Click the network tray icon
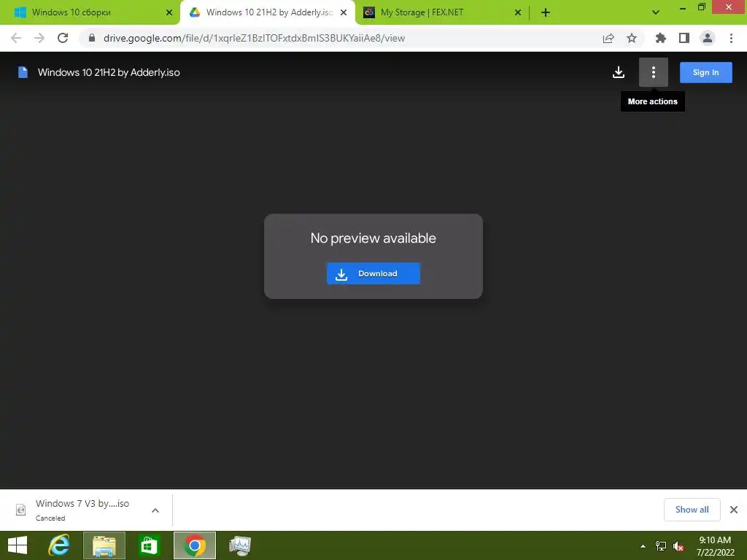The height and width of the screenshot is (560, 747). (x=661, y=546)
